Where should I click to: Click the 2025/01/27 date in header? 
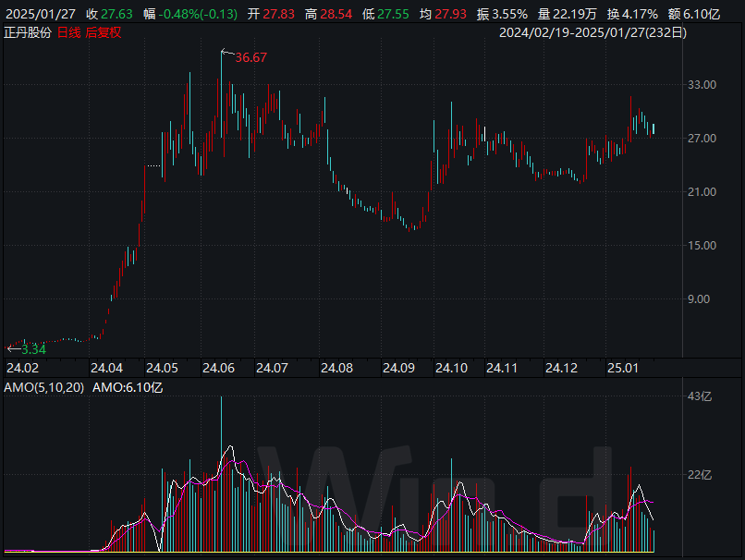pos(38,15)
